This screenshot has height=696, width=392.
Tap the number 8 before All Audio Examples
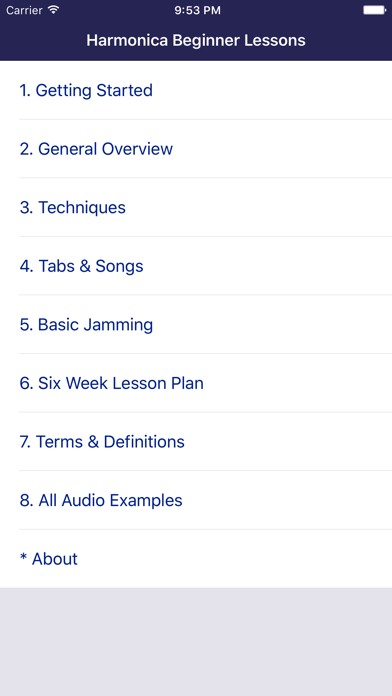[26, 500]
